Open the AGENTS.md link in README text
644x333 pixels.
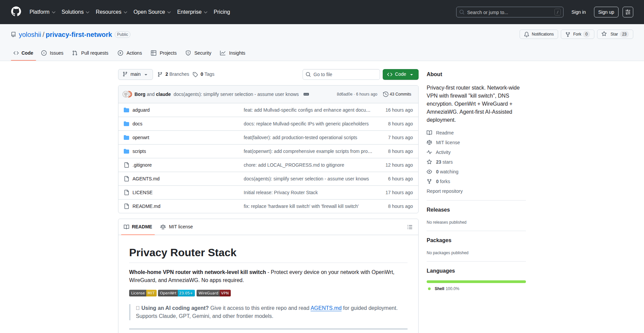[x=326, y=308]
